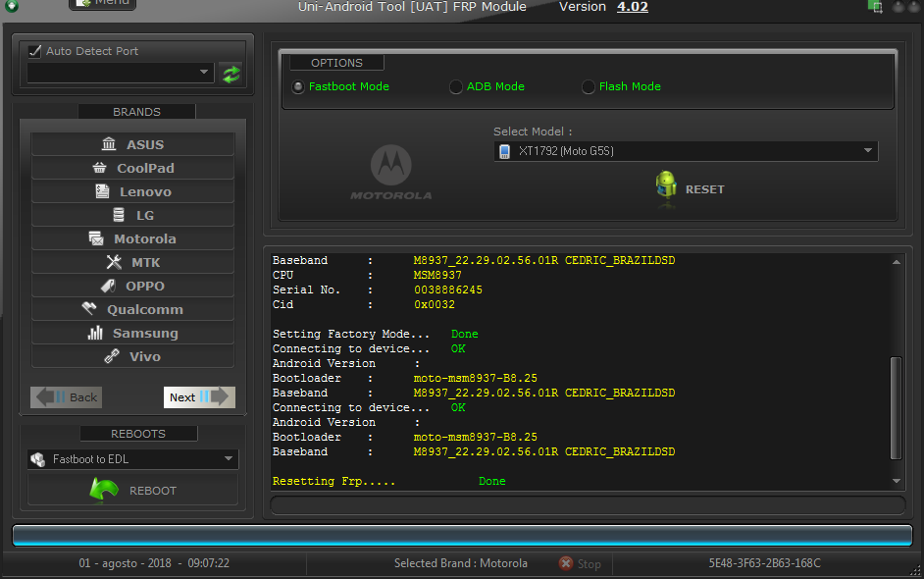The width and height of the screenshot is (924, 579).
Task: Click the blue progress bar
Action: coord(463,535)
